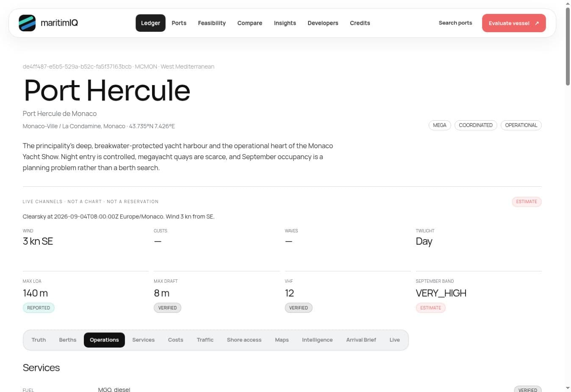Click the MEGA tag badge
The height and width of the screenshot is (392, 571).
[x=440, y=125]
